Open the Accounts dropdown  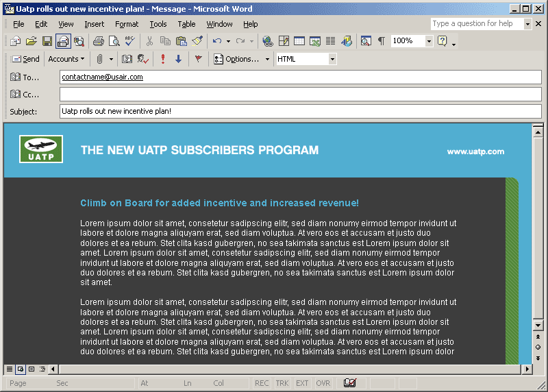click(66, 59)
